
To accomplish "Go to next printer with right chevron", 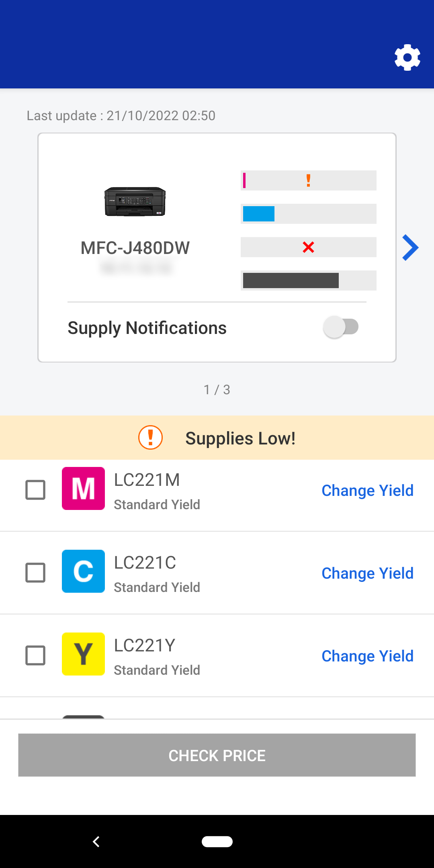I will coord(410,248).
